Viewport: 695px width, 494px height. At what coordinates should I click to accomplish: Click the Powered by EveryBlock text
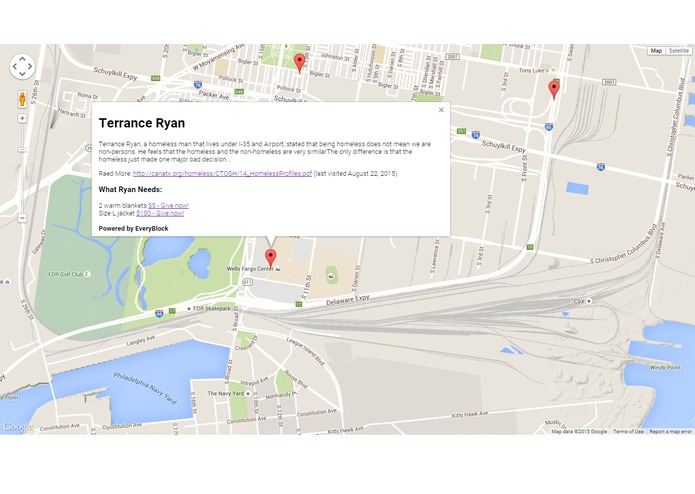click(133, 229)
